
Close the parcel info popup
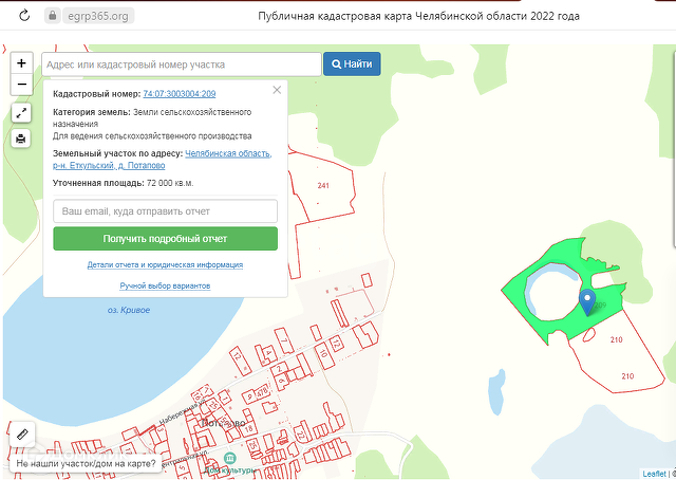pos(277,90)
